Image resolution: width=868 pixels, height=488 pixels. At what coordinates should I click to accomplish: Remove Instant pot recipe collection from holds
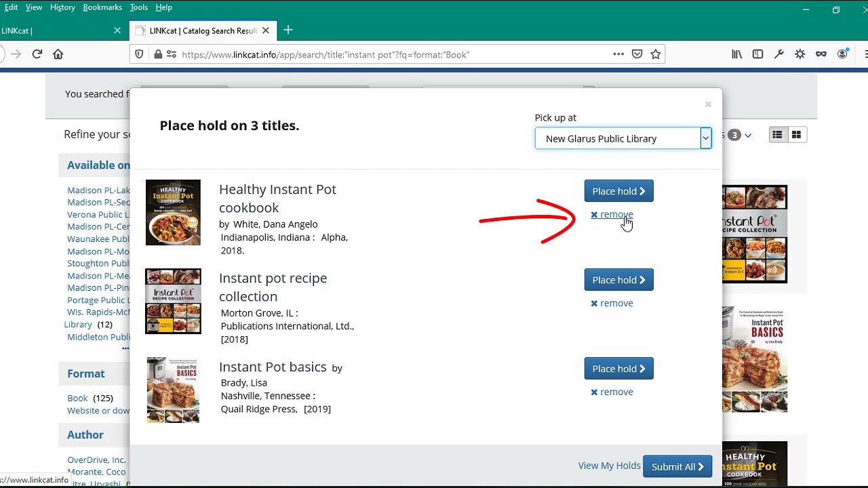tap(612, 303)
